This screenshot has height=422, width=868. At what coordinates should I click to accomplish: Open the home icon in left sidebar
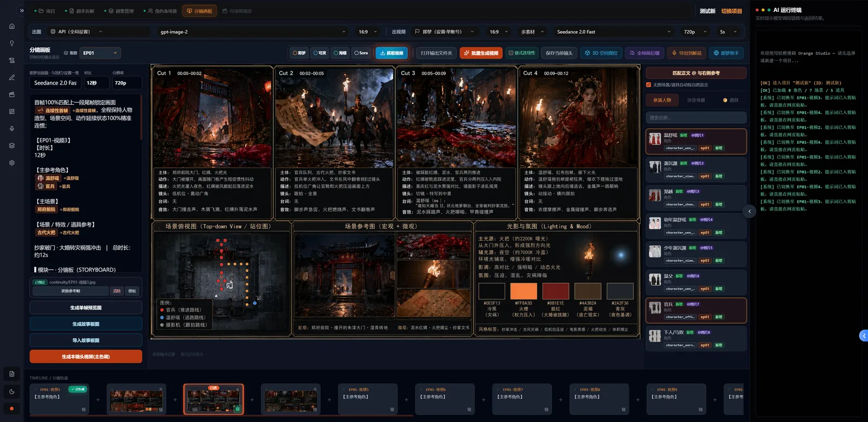click(x=12, y=26)
